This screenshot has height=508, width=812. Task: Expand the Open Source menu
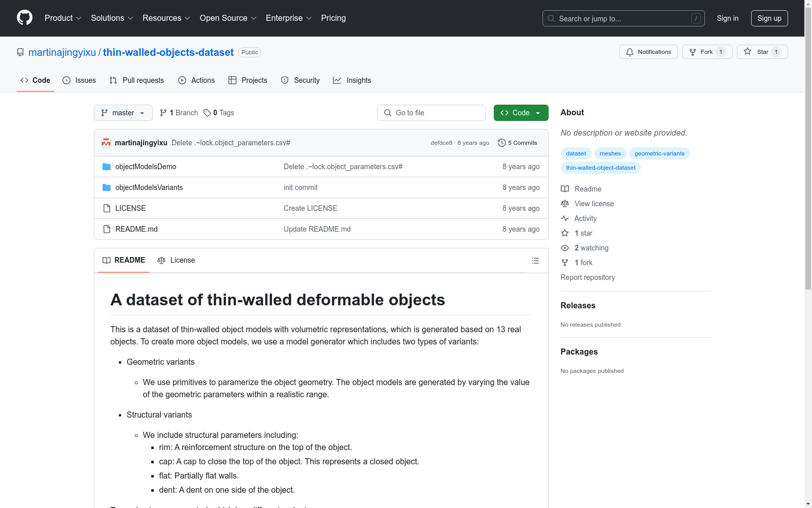[228, 18]
